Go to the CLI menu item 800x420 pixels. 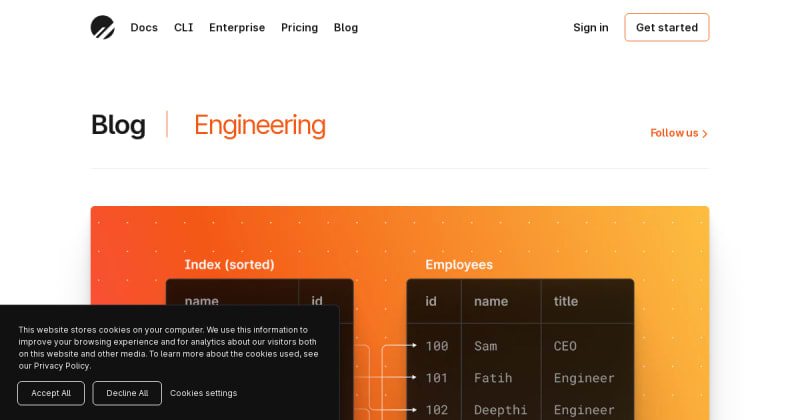pos(183,27)
